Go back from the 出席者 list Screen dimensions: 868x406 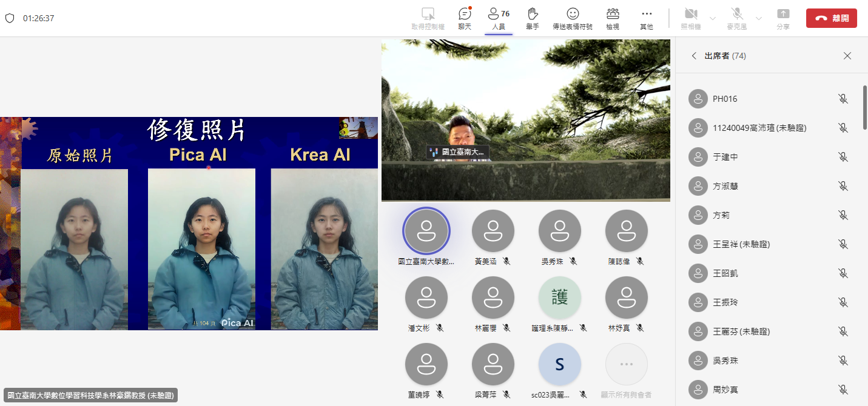pos(694,56)
